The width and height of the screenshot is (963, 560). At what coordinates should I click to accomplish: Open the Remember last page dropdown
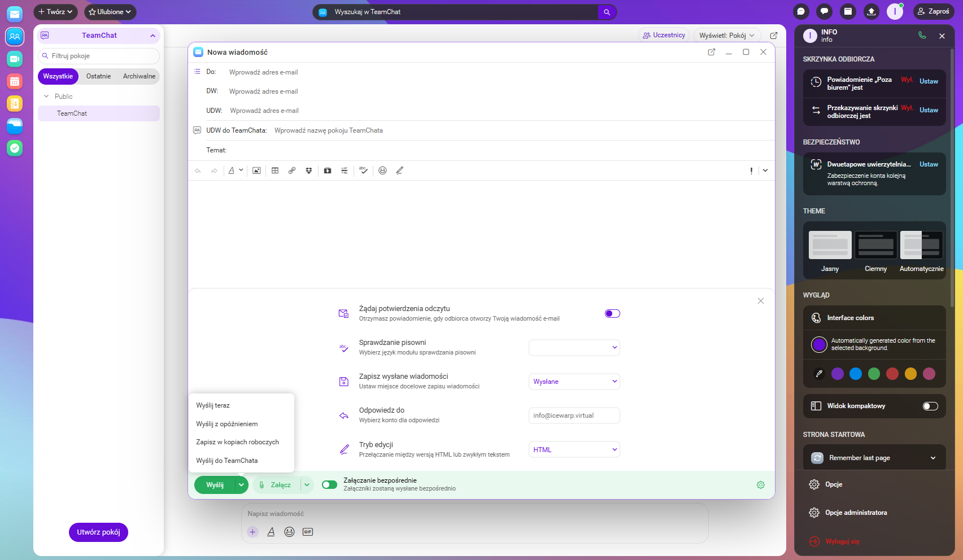pyautogui.click(x=874, y=458)
